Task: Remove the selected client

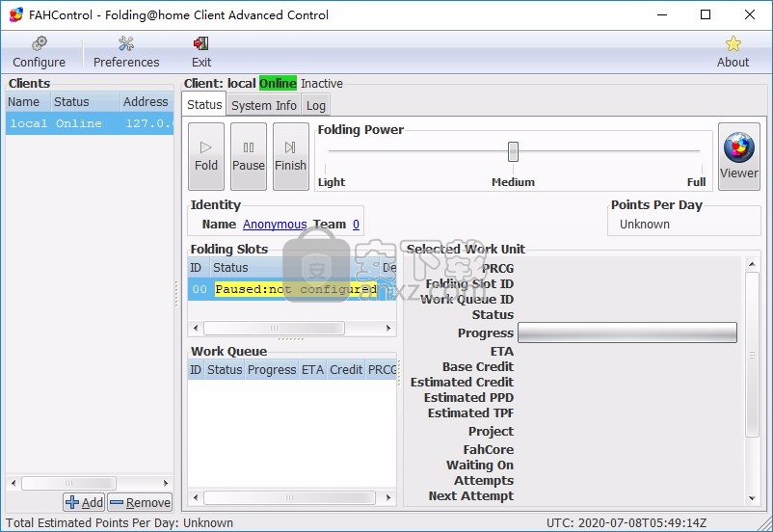Action: (x=140, y=502)
